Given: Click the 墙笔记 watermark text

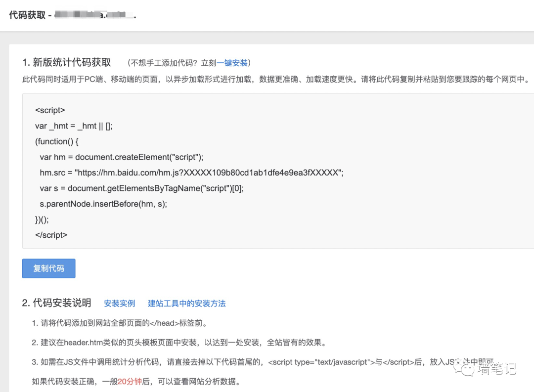Looking at the screenshot, I should click(496, 369).
